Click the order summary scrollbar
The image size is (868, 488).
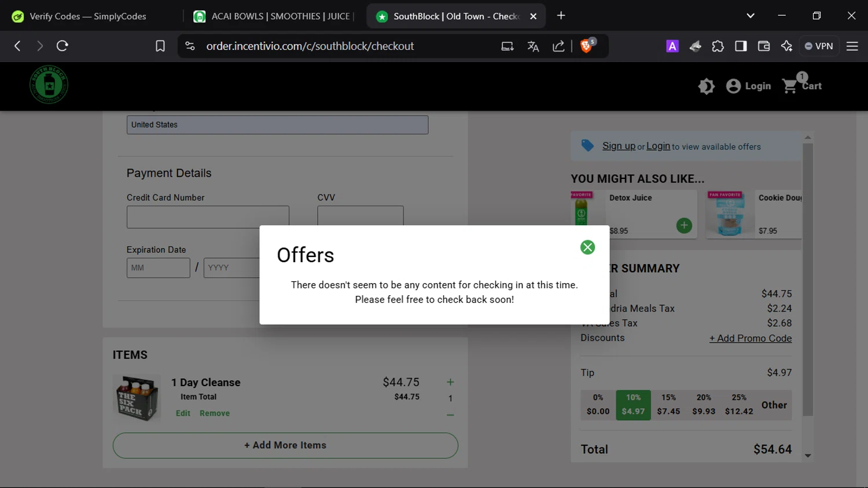coord(808,280)
